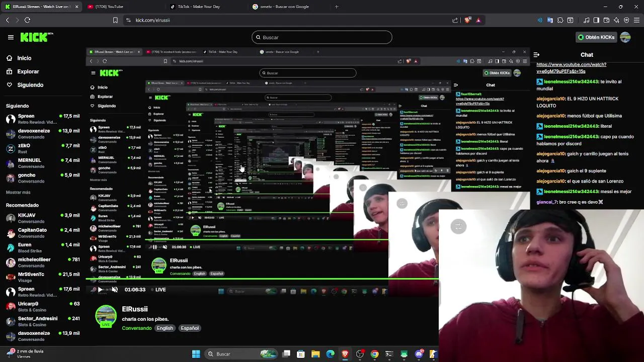The image size is (644, 362).
Task: Go back in the browser
Action: [8, 20]
